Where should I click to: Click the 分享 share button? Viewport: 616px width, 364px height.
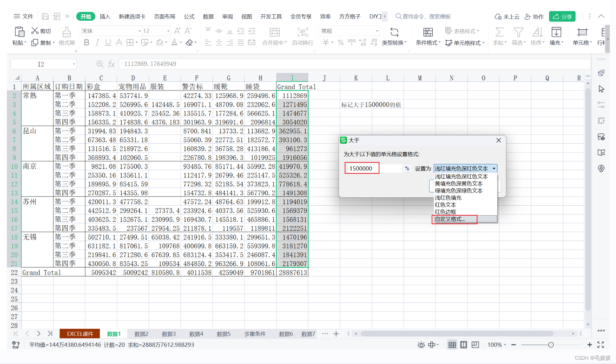tap(562, 16)
